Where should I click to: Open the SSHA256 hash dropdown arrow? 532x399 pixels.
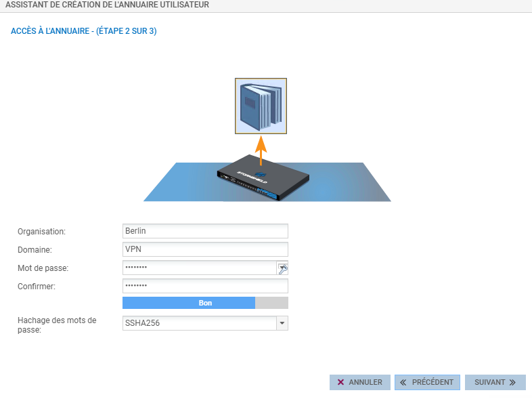[282, 323]
